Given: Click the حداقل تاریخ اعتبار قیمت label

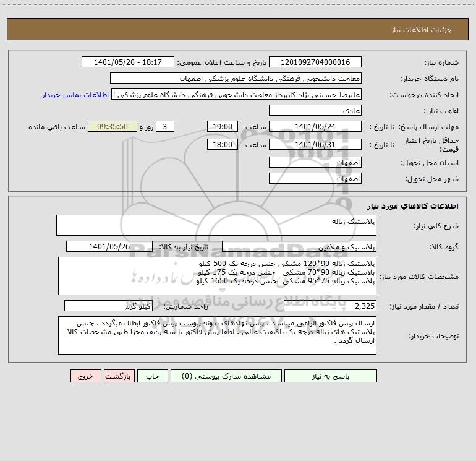Looking at the screenshot, I should [x=431, y=145].
